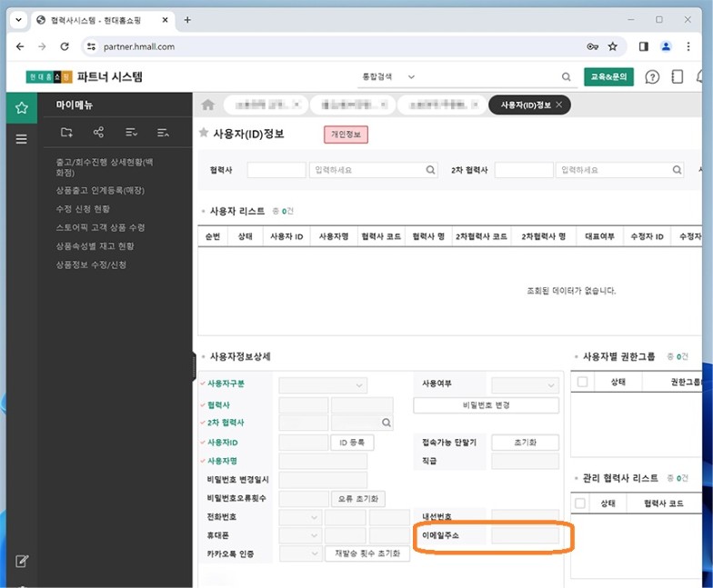
Task: Open 상품출고 인계등록(매장) menu
Action: 100,191
